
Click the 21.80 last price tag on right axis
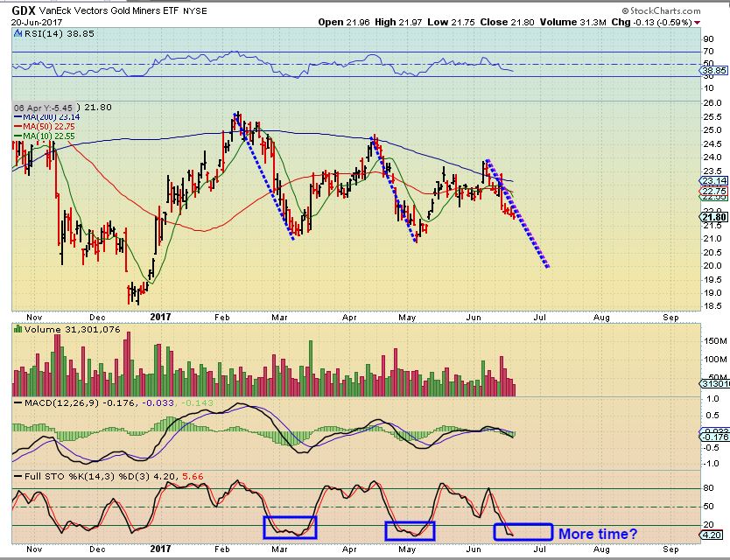[713, 217]
